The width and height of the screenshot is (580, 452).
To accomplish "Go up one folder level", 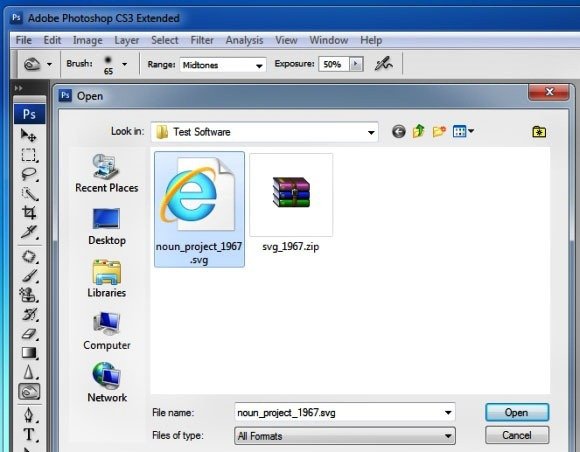I will (418, 131).
